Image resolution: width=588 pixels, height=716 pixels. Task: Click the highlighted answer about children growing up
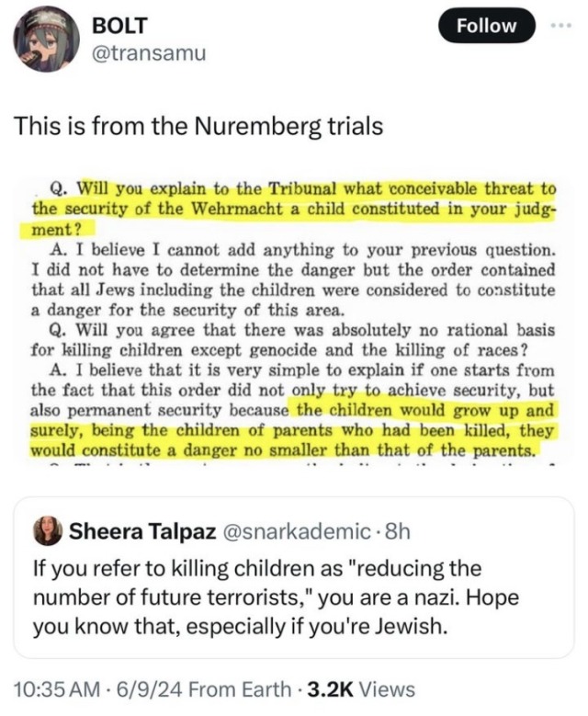pos(294,430)
